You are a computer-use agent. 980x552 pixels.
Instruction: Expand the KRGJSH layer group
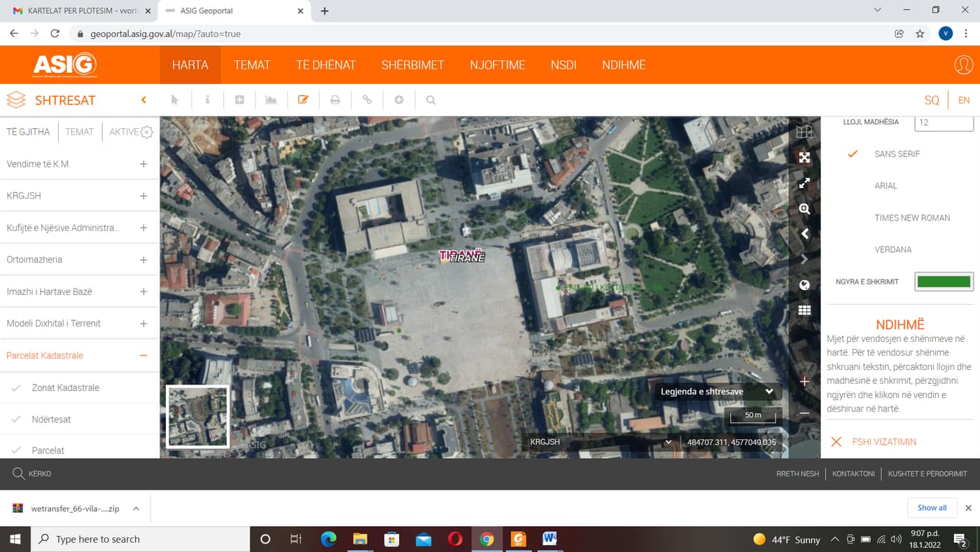click(143, 195)
